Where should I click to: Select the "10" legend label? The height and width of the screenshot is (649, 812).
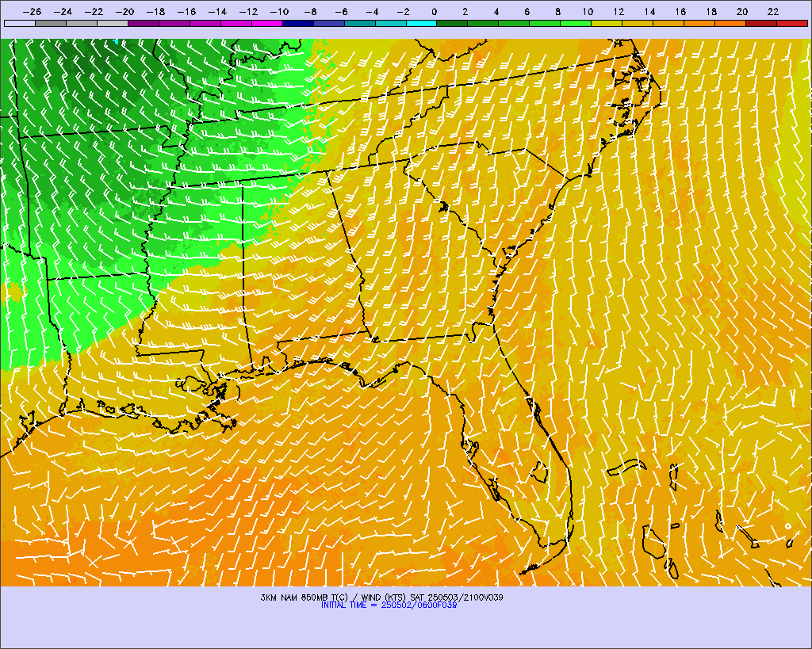(588, 12)
